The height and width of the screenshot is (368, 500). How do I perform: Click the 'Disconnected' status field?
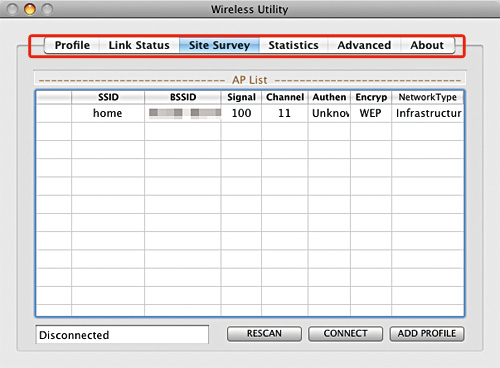pyautogui.click(x=122, y=335)
